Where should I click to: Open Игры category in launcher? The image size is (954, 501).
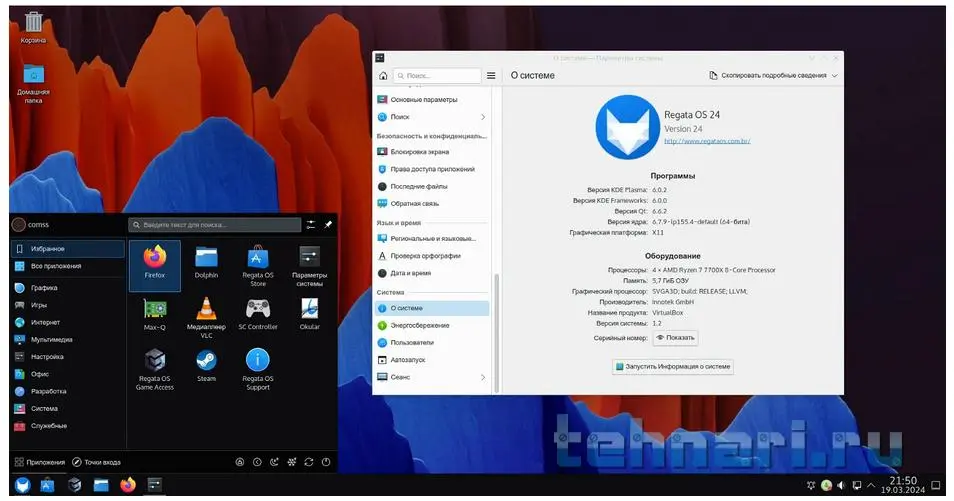pos(68,305)
